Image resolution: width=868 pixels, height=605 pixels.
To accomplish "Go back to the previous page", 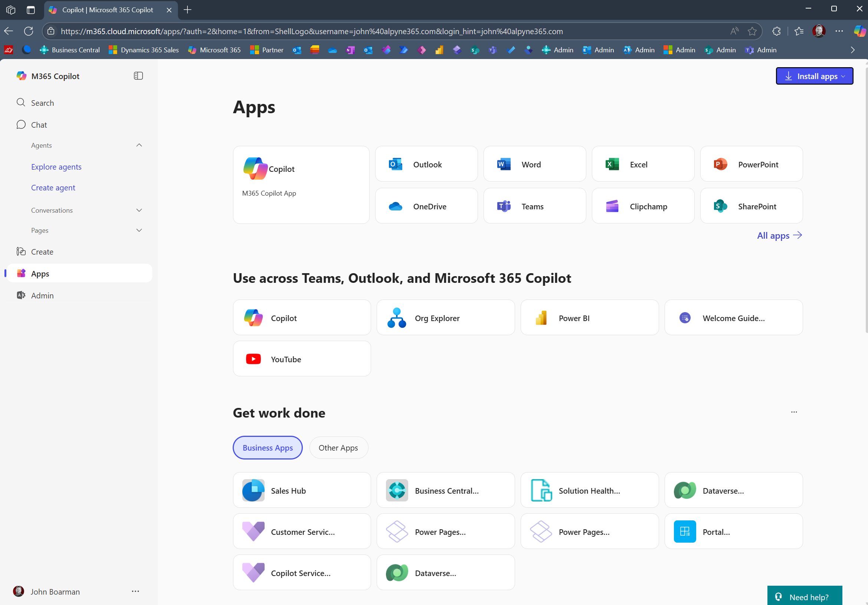I will click(8, 31).
